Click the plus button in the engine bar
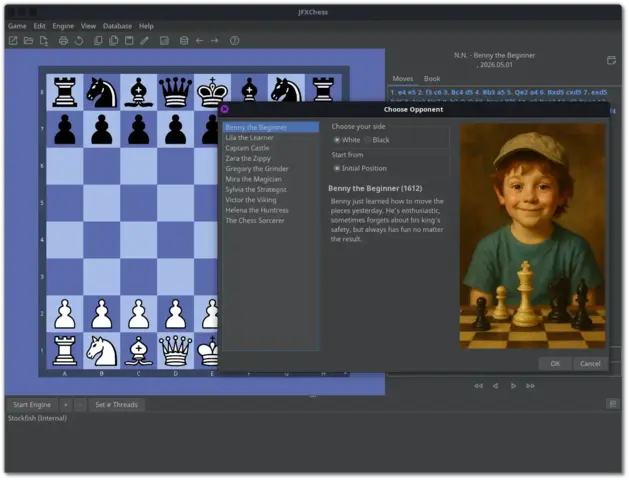This screenshot has width=629, height=480. (x=65, y=405)
